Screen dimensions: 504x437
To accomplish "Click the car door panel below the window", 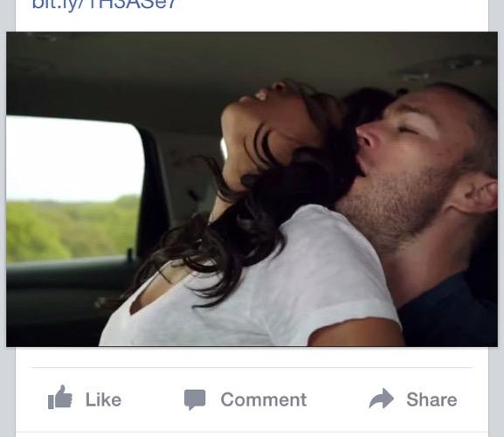I will click(65, 299).
